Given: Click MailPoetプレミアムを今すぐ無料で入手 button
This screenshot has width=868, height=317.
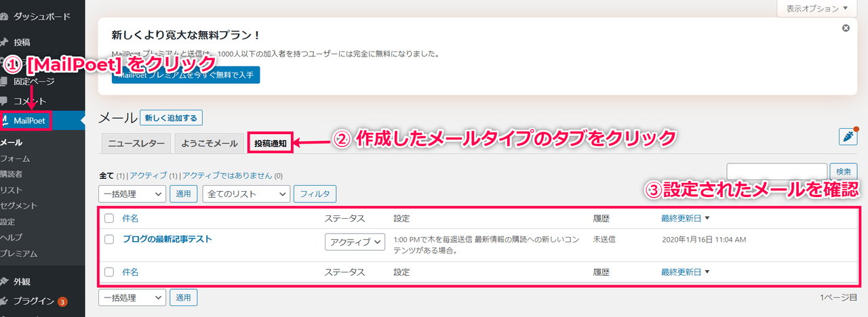Looking at the screenshot, I should pyautogui.click(x=186, y=75).
